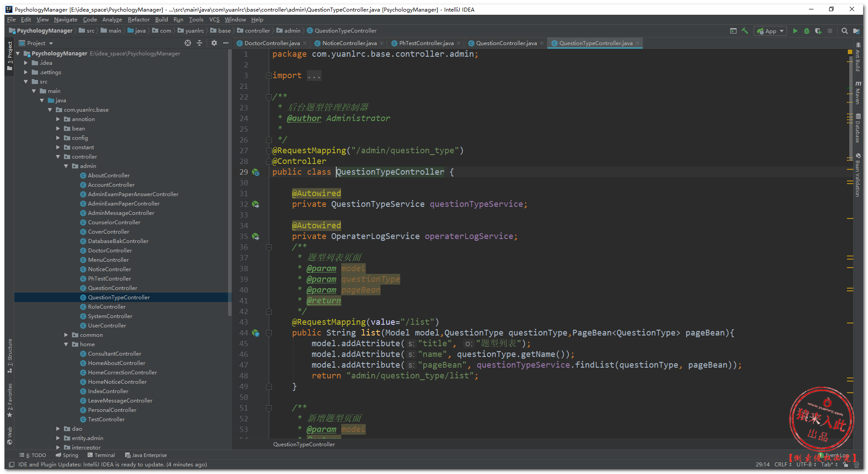Run App with coverage shield icon
This screenshot has width=868, height=474.
[x=818, y=31]
